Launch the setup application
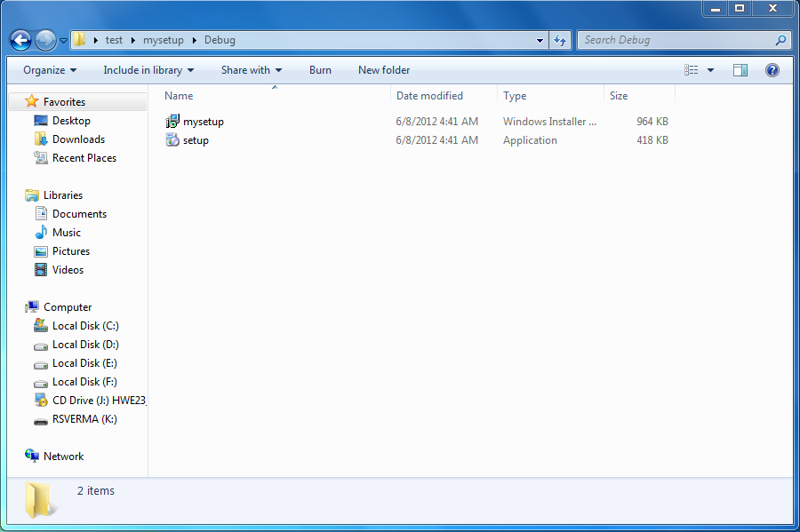The height and width of the screenshot is (532, 800). tap(196, 139)
